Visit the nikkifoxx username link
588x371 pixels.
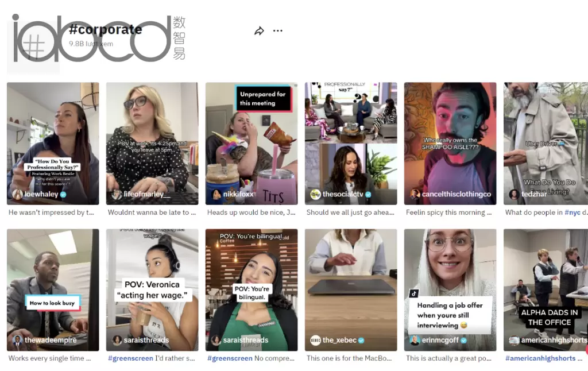238,194
